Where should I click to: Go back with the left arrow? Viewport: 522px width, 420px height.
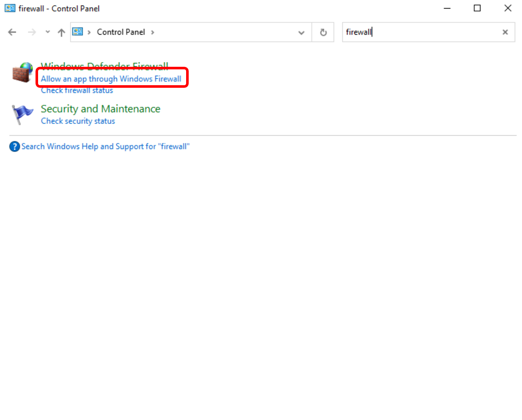pyautogui.click(x=12, y=32)
